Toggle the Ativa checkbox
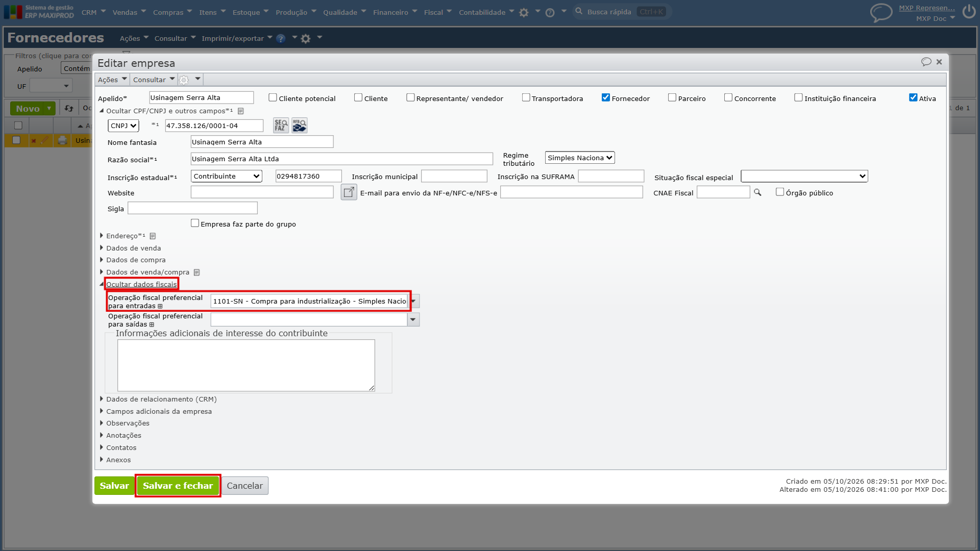 [913, 97]
